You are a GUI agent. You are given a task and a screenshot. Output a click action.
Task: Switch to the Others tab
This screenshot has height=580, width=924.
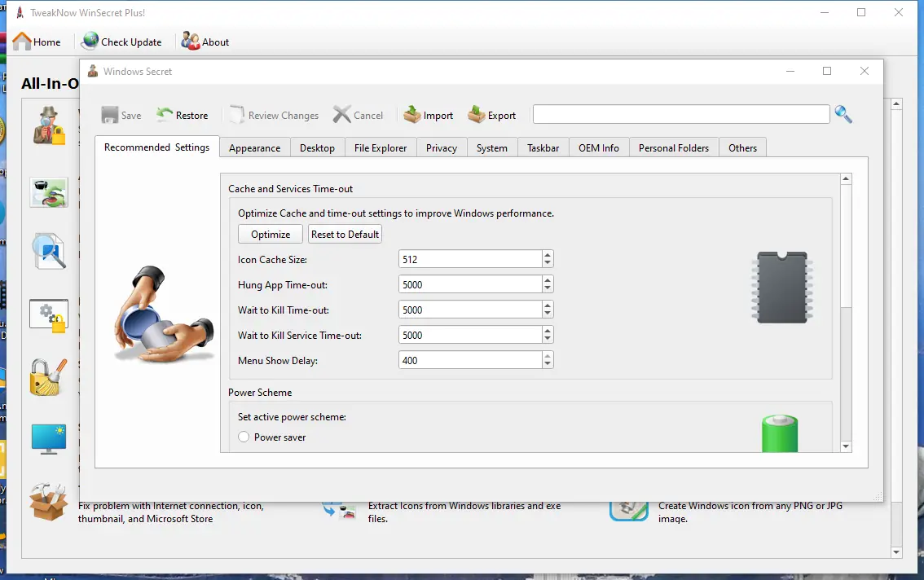click(x=742, y=148)
